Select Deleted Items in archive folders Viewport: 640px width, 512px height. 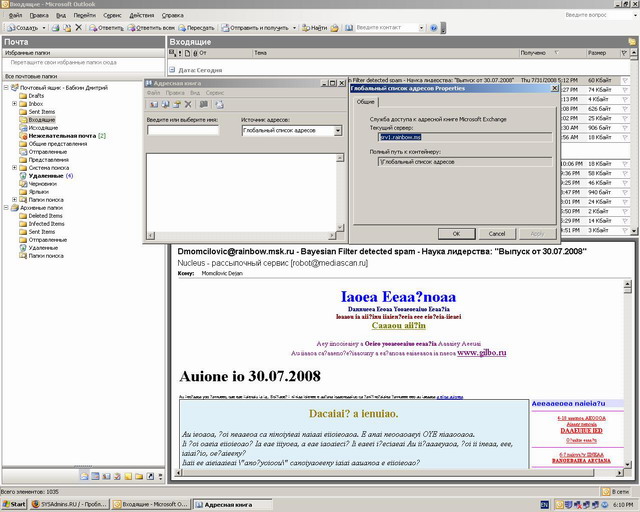[x=45, y=216]
